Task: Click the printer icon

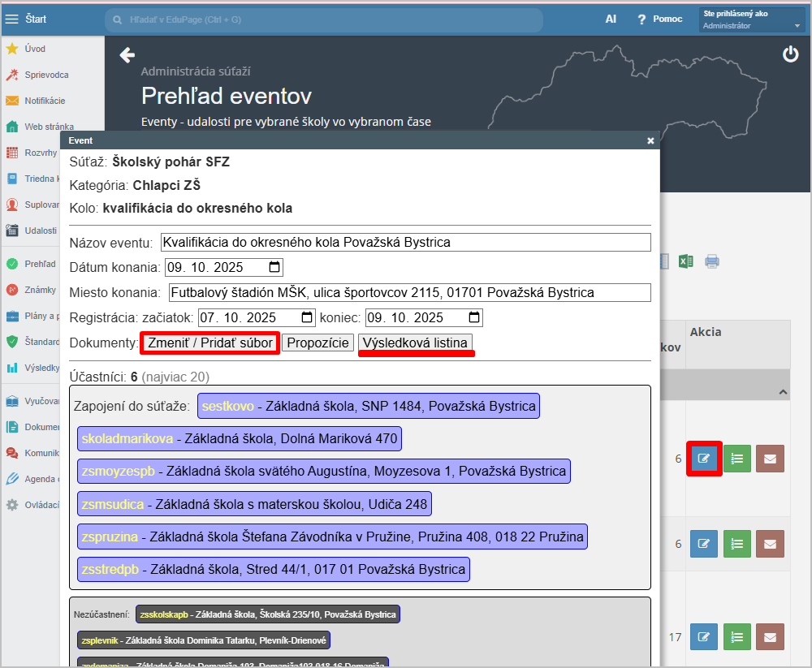Action: 712,261
